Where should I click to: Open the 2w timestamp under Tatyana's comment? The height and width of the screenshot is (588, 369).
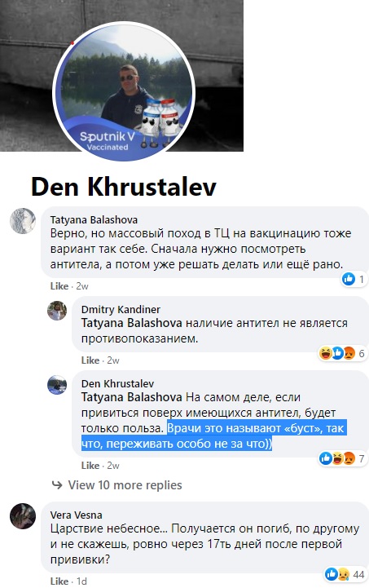point(82,286)
